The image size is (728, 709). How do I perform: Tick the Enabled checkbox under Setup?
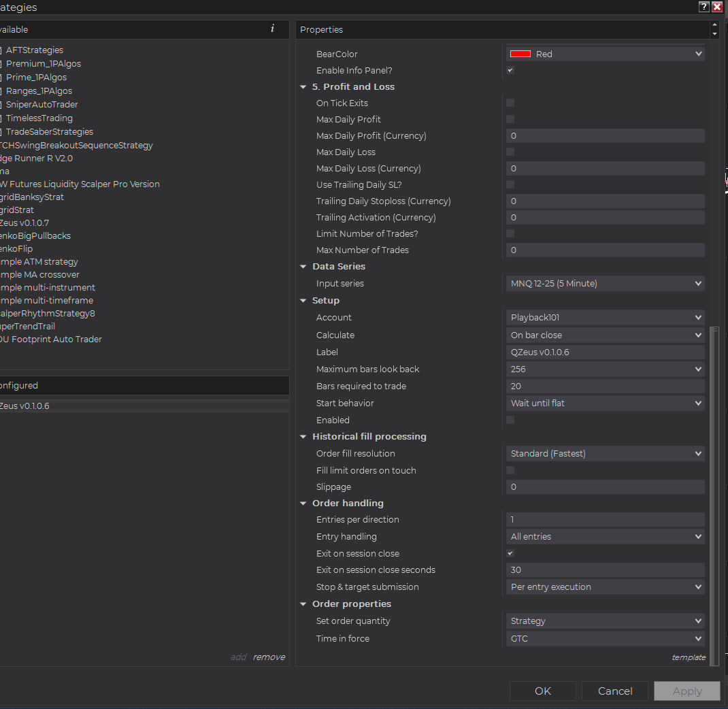pyautogui.click(x=510, y=421)
